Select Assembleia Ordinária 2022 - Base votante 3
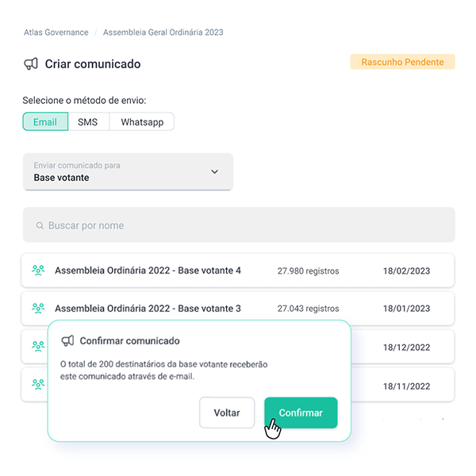Viewport: 476px width, 476px height. pyautogui.click(x=148, y=308)
